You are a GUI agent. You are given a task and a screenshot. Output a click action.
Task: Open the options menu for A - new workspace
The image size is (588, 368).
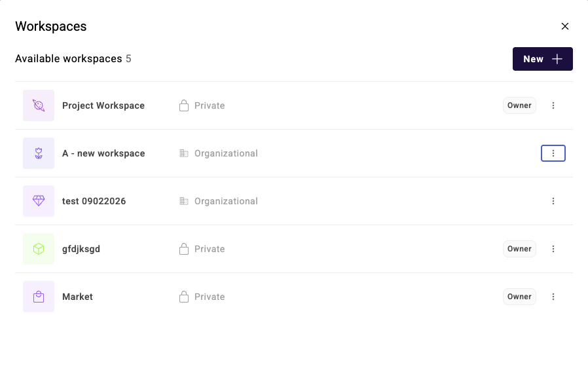(553, 153)
